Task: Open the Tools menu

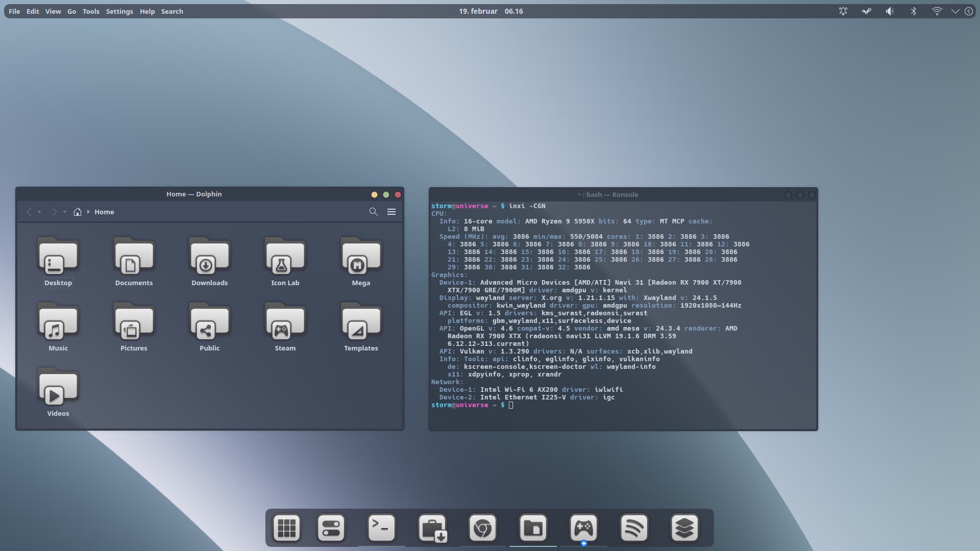Action: (91, 11)
